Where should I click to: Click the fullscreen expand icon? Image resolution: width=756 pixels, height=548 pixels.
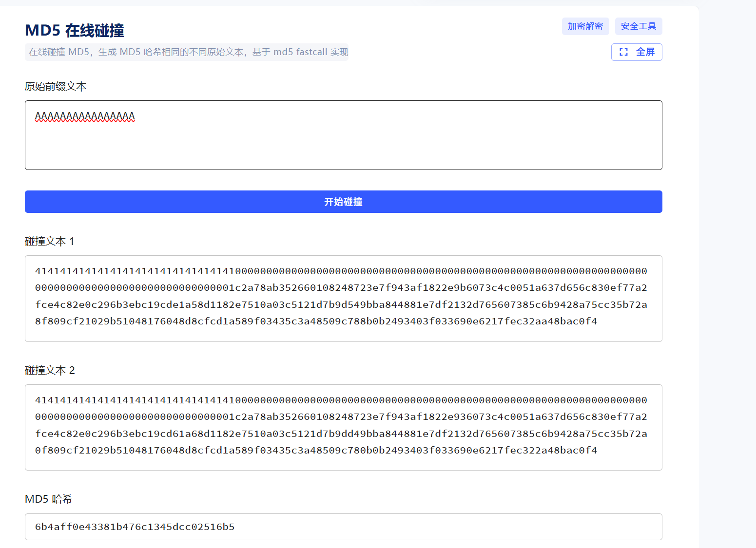click(623, 52)
